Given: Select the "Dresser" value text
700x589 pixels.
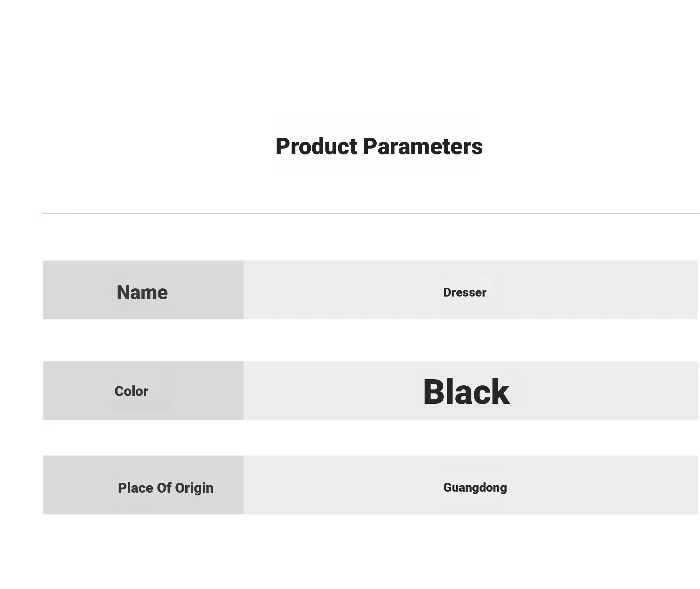Looking at the screenshot, I should [x=465, y=292].
